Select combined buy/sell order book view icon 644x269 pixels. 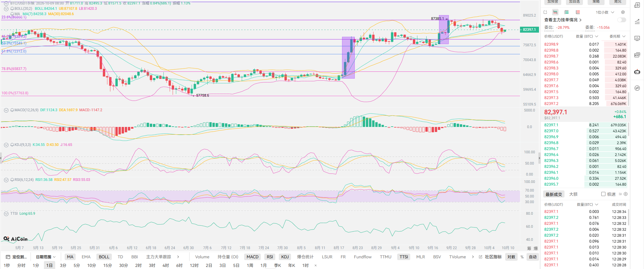click(x=555, y=12)
